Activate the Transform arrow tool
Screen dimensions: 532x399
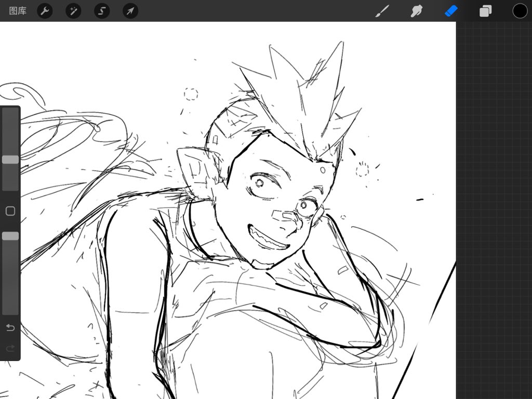point(130,11)
